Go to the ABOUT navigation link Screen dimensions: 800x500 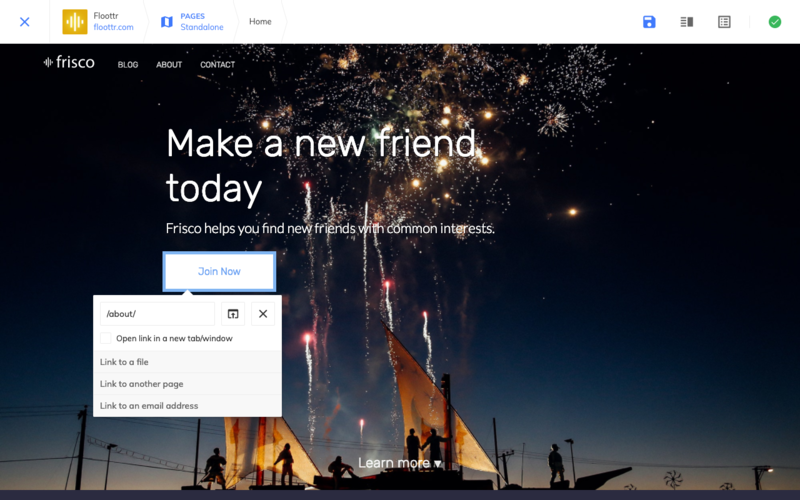pos(169,65)
